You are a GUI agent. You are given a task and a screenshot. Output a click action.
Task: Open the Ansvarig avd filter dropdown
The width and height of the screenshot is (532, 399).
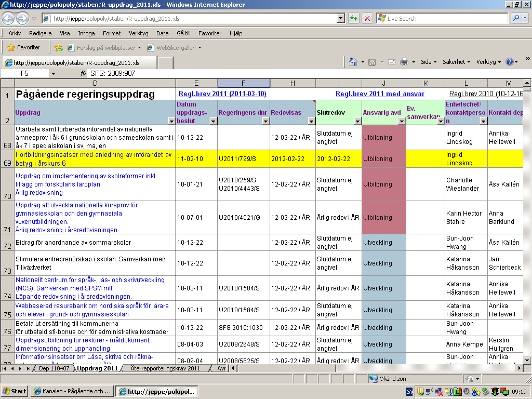[402, 121]
